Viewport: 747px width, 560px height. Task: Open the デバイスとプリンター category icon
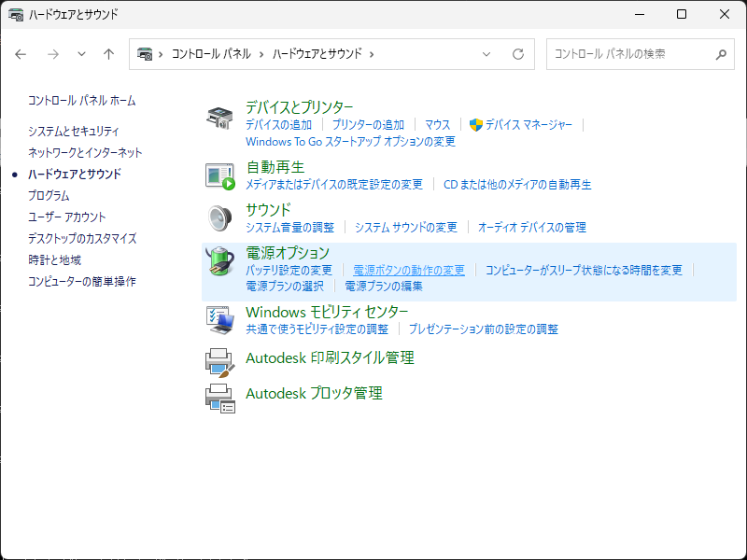tap(219, 118)
